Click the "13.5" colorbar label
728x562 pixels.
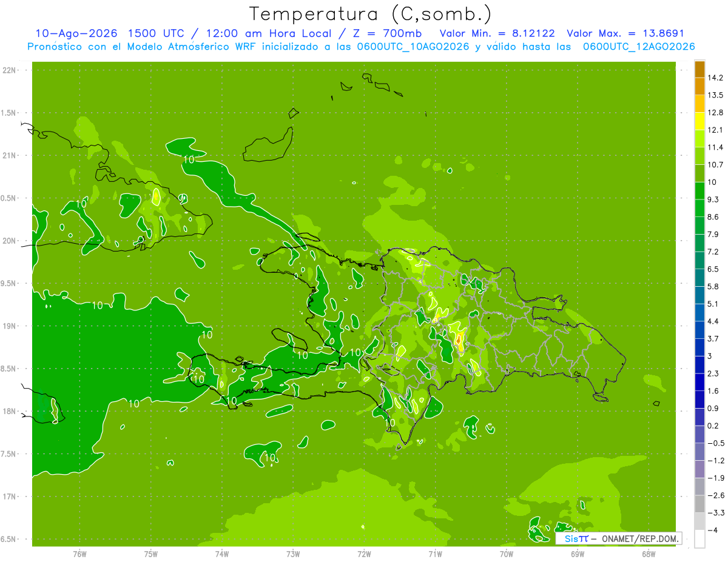point(716,95)
